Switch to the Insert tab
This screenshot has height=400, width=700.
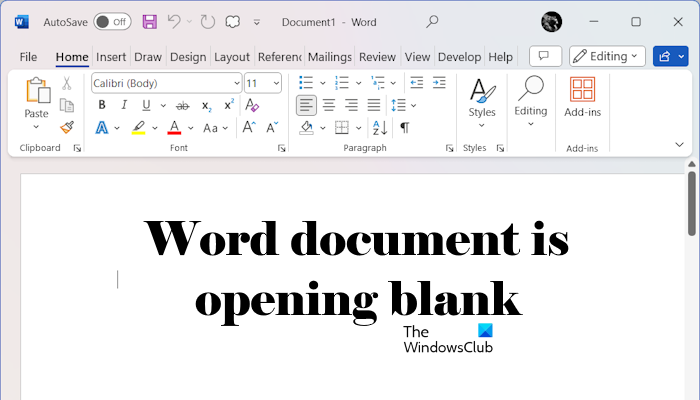click(111, 57)
